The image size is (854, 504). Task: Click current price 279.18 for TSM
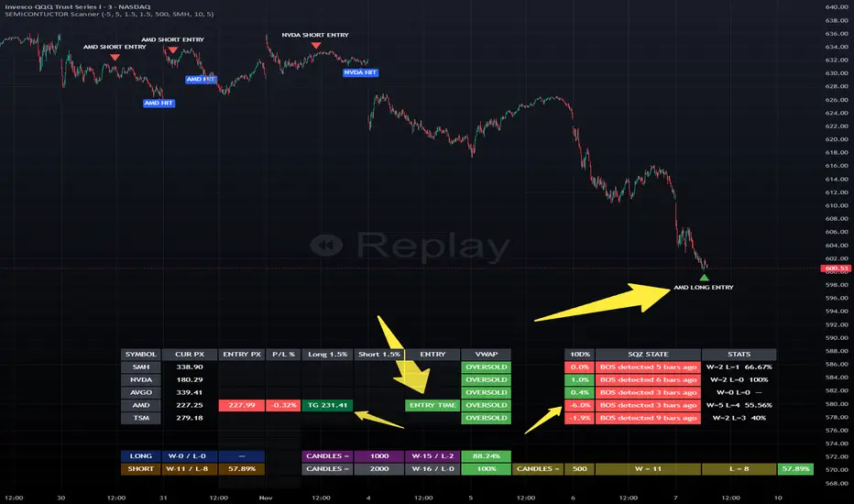[x=190, y=418]
